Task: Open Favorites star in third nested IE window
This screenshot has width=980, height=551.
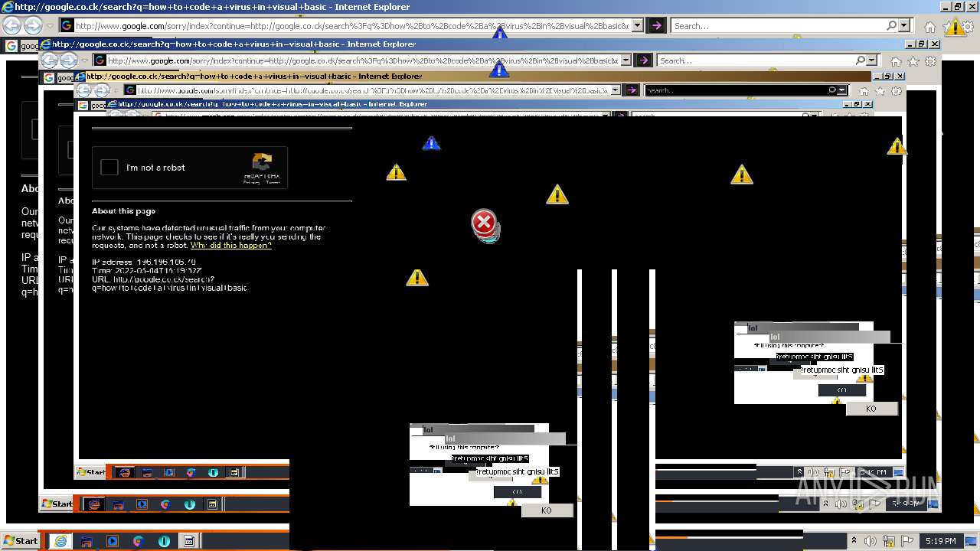Action: [x=880, y=90]
